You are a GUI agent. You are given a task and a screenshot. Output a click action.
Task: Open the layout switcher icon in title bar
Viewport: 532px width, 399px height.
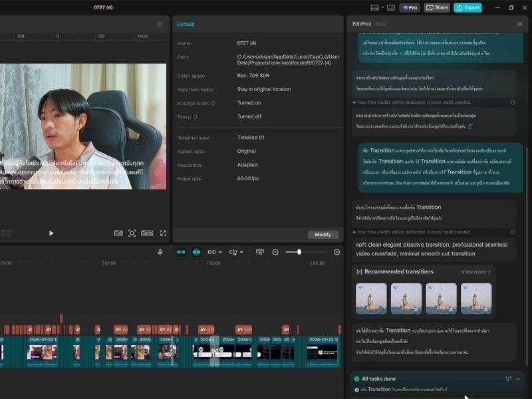(x=374, y=7)
